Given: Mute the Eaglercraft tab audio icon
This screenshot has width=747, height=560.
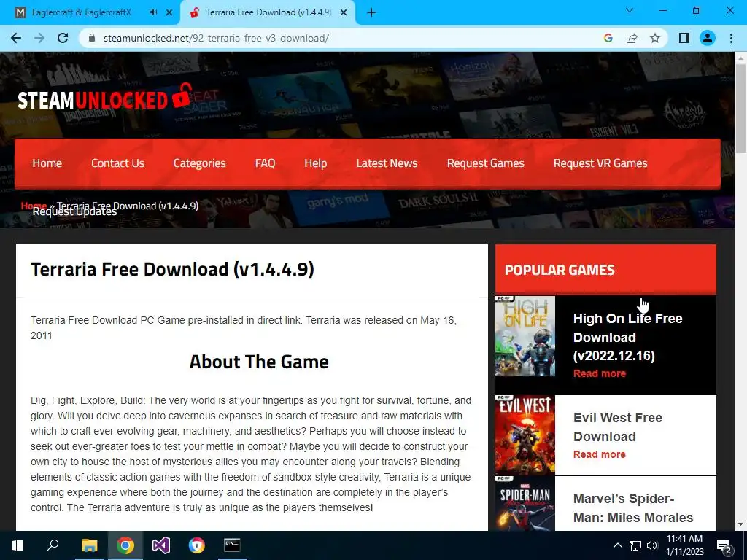Looking at the screenshot, I should pyautogui.click(x=153, y=12).
